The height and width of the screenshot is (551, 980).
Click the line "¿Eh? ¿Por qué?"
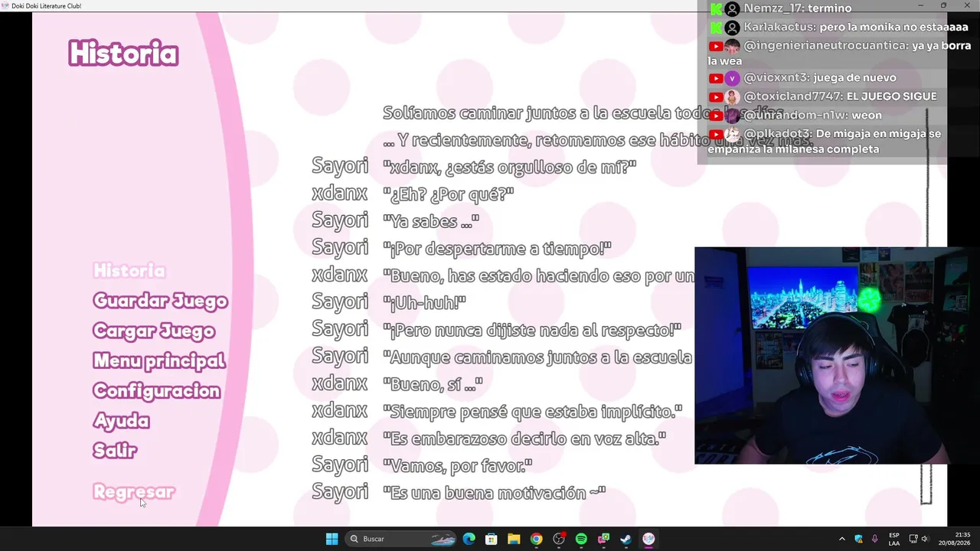coord(448,194)
